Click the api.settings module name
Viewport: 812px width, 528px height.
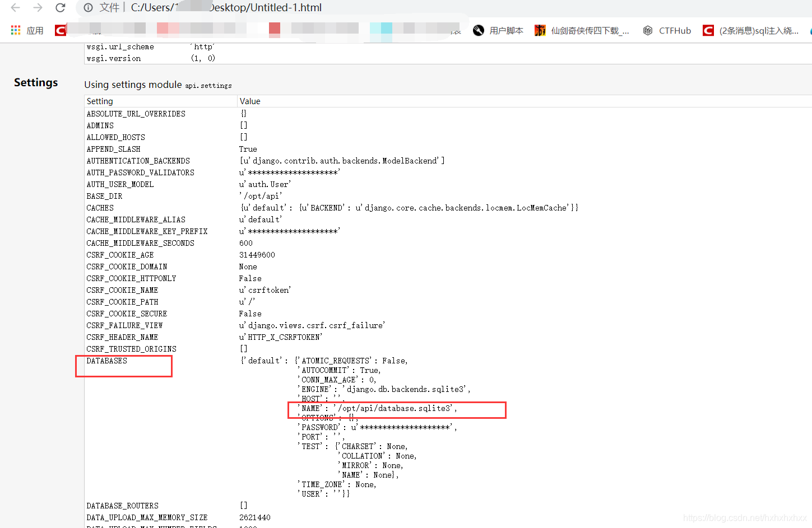pyautogui.click(x=208, y=86)
